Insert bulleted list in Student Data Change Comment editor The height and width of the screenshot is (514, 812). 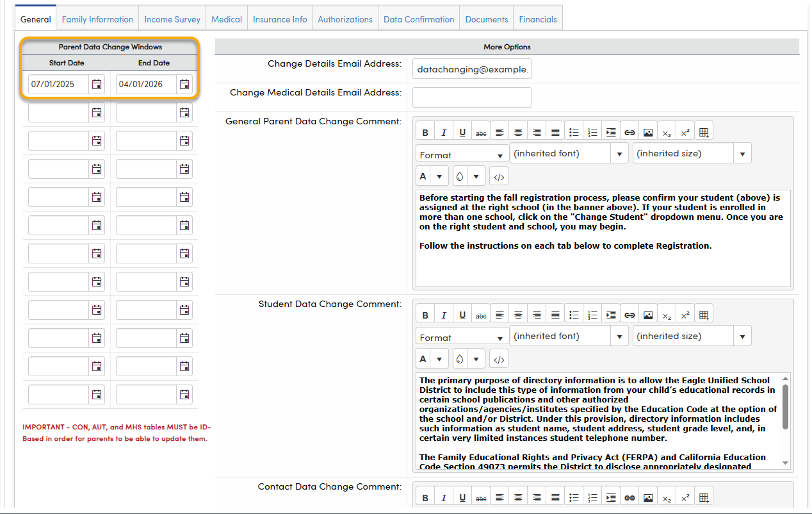coord(574,315)
